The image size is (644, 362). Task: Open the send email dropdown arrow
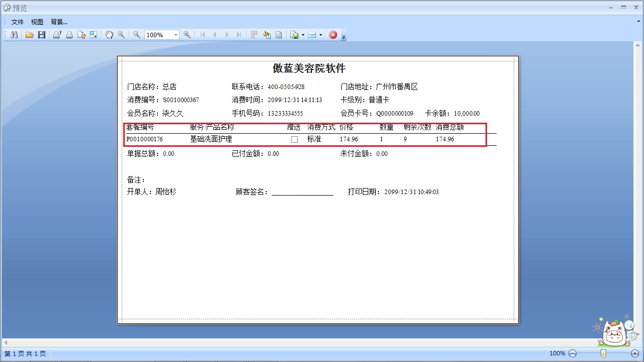(320, 35)
